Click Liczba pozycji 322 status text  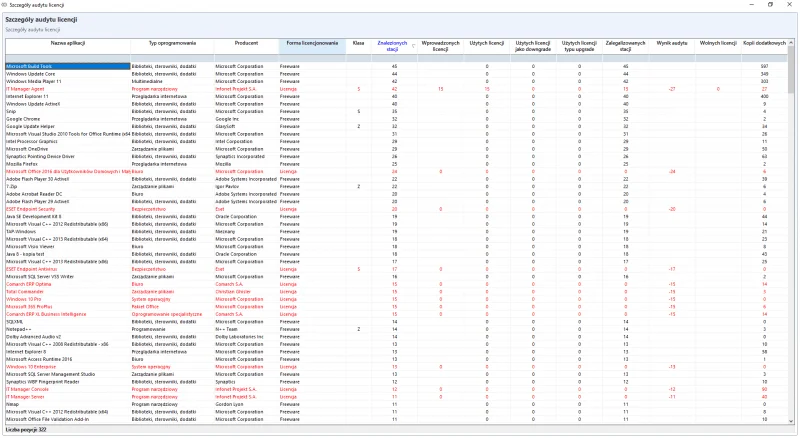coord(26,430)
